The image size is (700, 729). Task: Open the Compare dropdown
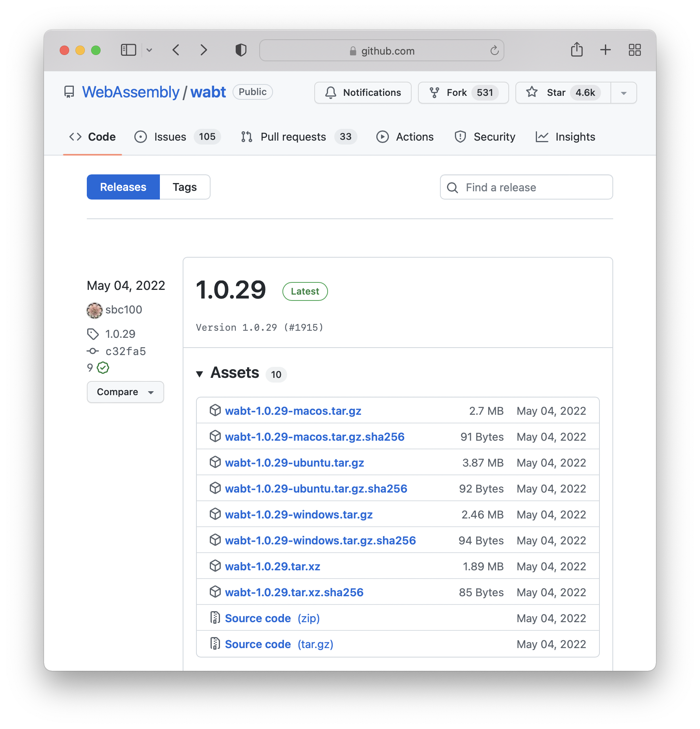point(125,392)
